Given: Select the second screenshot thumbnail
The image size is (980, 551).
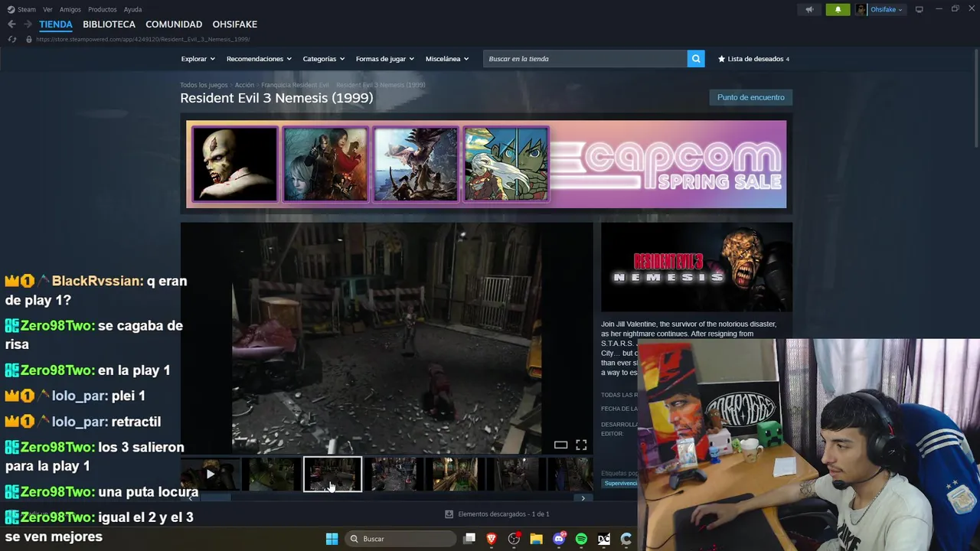Looking at the screenshot, I should coord(272,474).
